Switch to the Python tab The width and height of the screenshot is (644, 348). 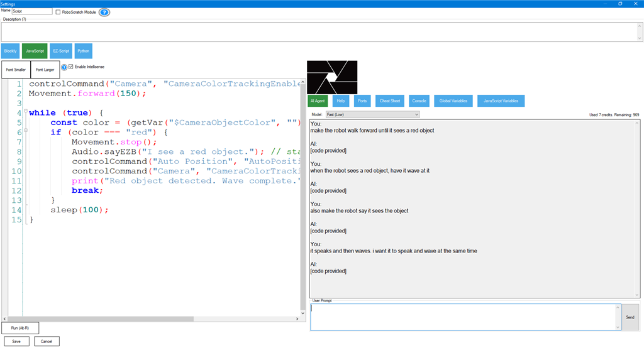point(84,51)
